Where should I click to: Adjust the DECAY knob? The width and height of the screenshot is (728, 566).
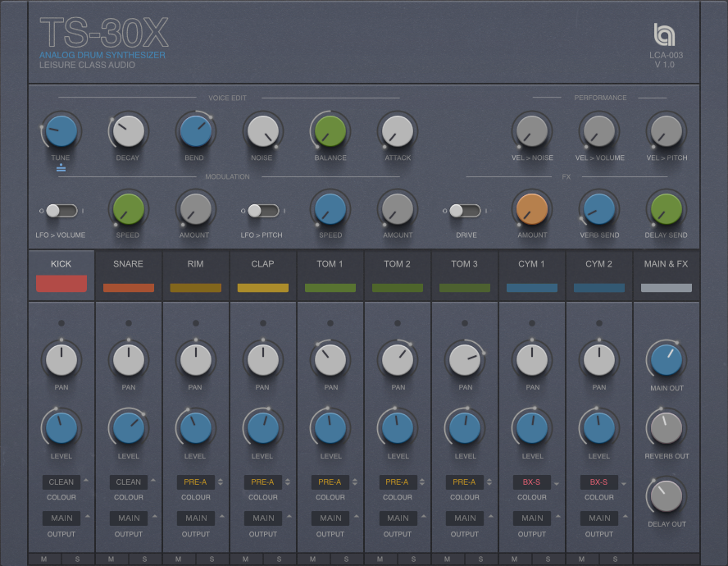pos(128,130)
